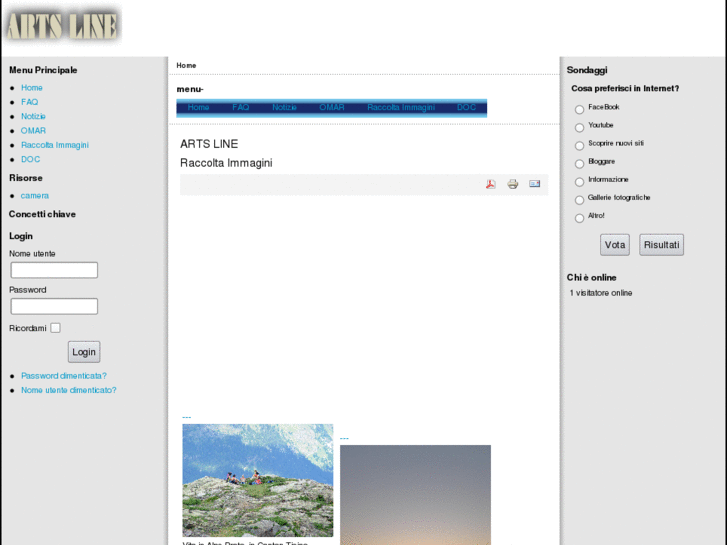Screen dimensions: 727x545
Task: Click the ARTS LINE logo
Action: [x=62, y=26]
